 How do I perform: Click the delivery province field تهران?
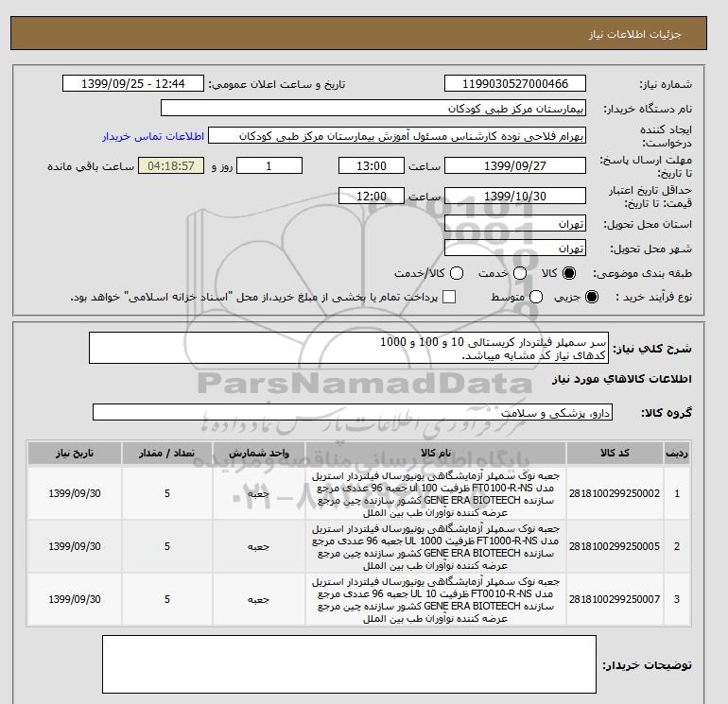point(515,224)
